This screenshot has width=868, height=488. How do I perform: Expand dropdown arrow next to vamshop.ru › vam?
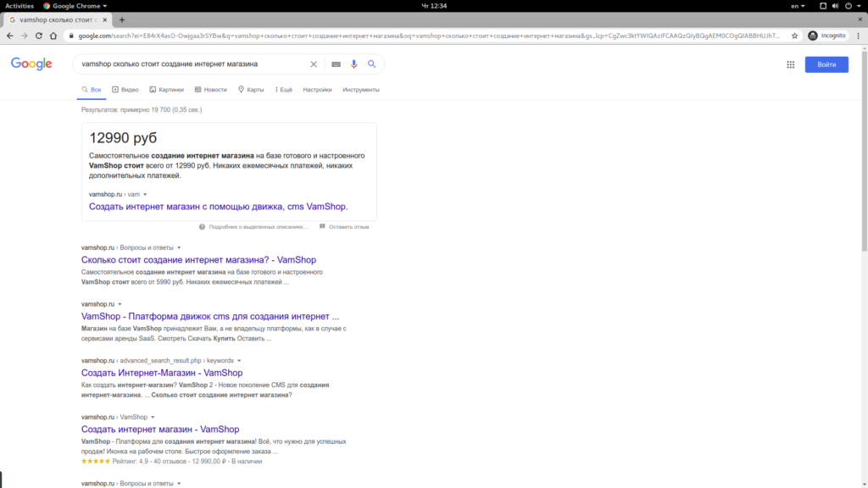(145, 195)
